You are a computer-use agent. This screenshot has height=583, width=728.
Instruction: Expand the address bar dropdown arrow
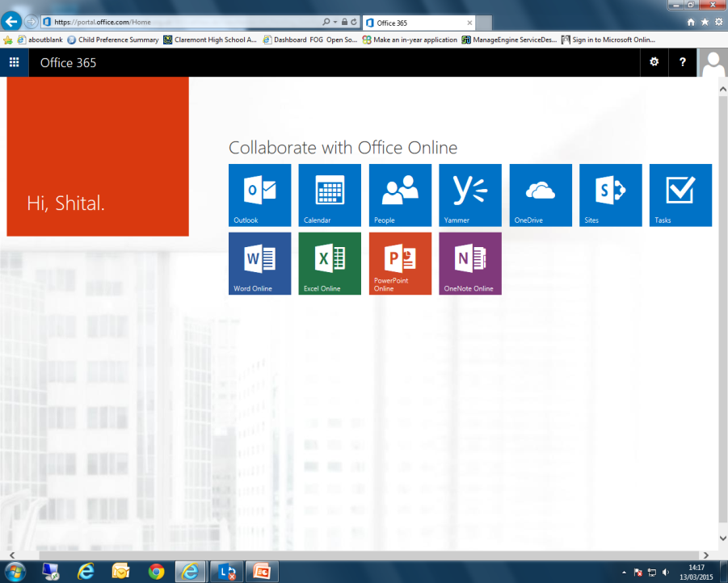pos(335,22)
